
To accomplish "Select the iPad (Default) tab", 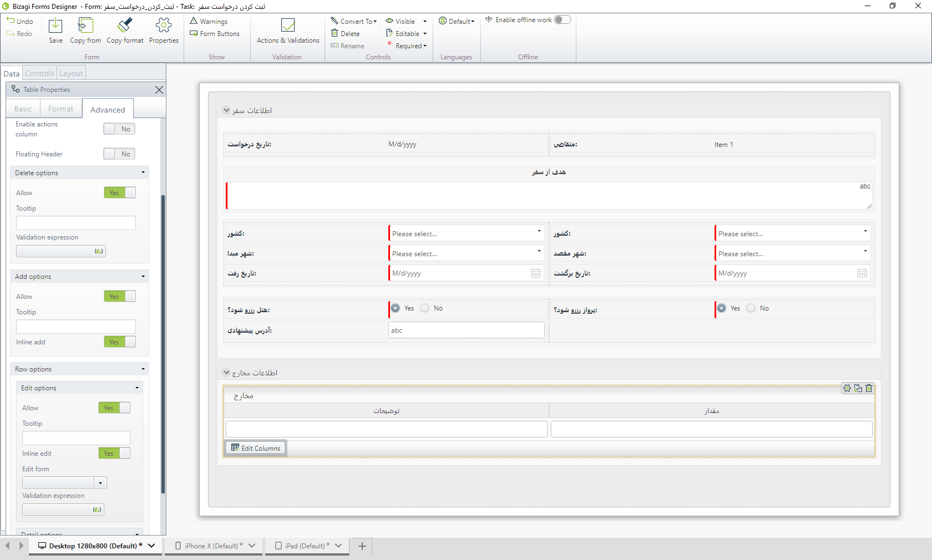I will (307, 546).
